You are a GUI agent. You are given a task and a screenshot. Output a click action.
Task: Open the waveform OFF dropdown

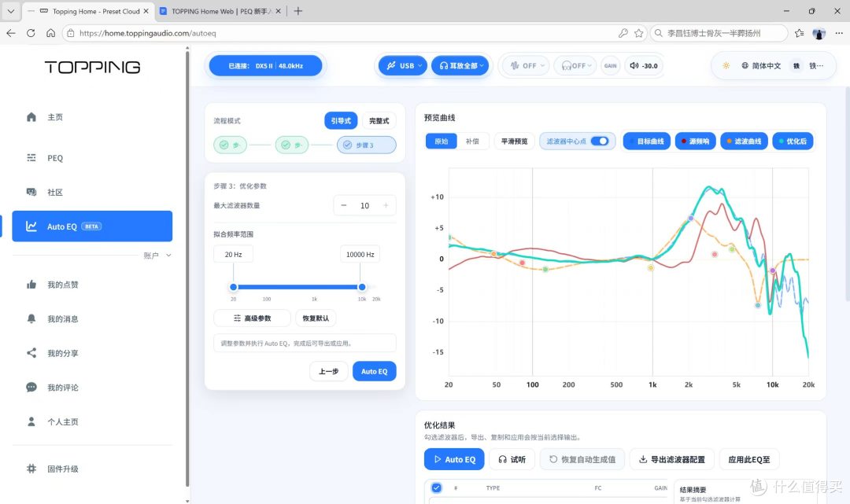coord(526,65)
